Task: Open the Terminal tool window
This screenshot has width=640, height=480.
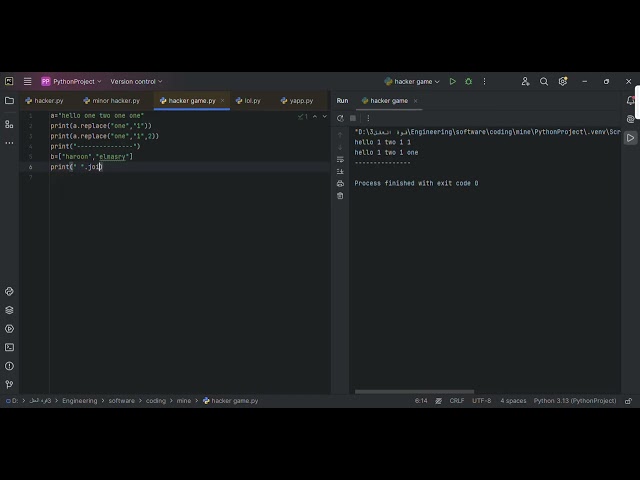Action: pyautogui.click(x=9, y=347)
